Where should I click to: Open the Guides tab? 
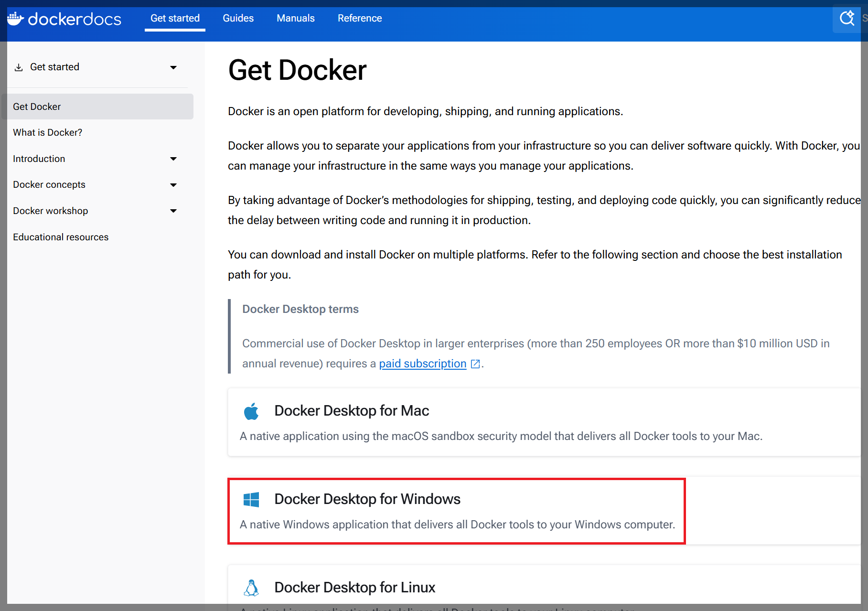tap(238, 18)
